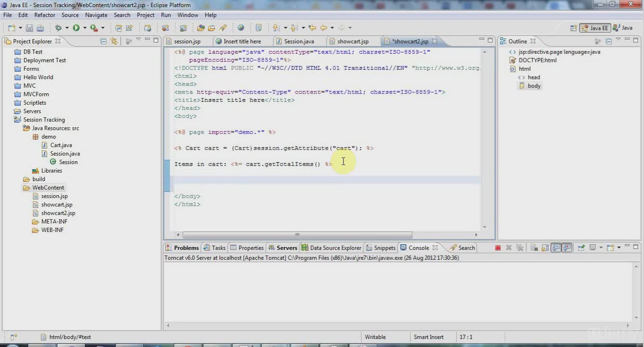Click the Run Last Tool icon
Image resolution: width=644 pixels, height=347 pixels.
tap(94, 28)
